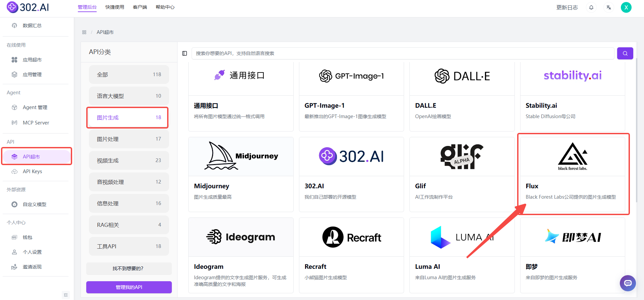The height and width of the screenshot is (300, 644).
Task: Click the API Keys icon
Action: click(x=14, y=171)
